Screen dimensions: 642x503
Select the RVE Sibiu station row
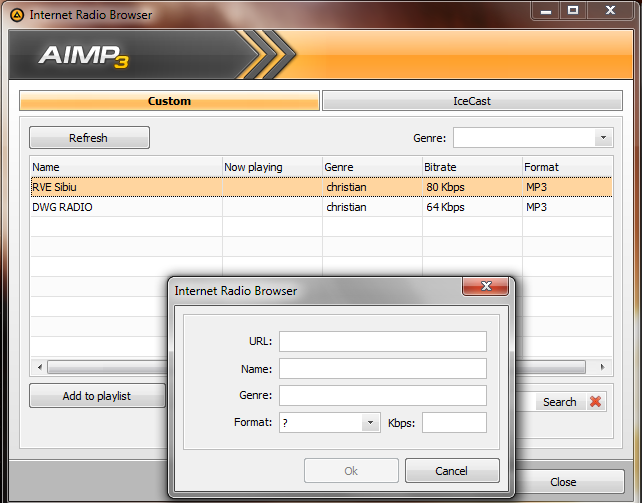click(x=321, y=187)
